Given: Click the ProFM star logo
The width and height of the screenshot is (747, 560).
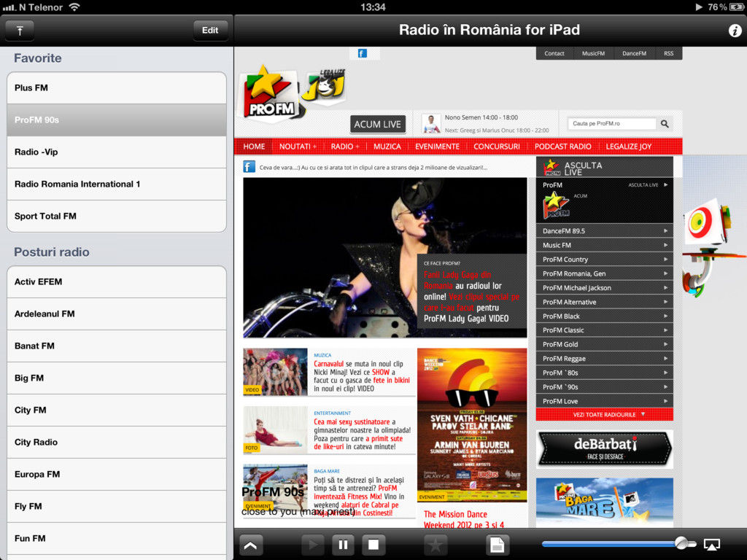Looking at the screenshot, I should click(270, 93).
